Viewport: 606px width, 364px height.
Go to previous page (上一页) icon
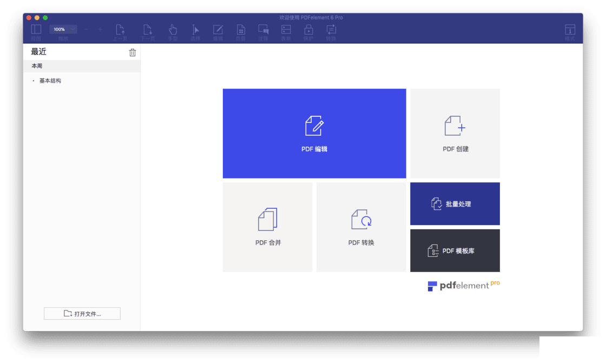120,29
